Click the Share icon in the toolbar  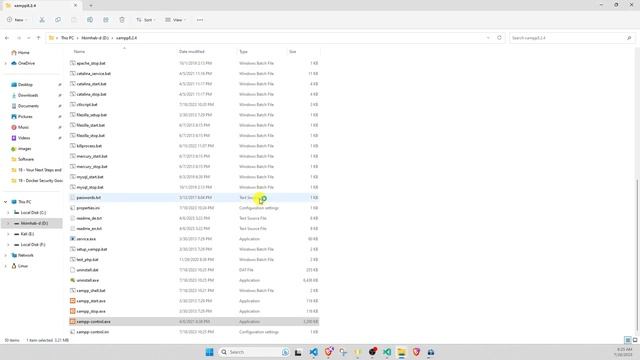pyautogui.click(x=106, y=20)
